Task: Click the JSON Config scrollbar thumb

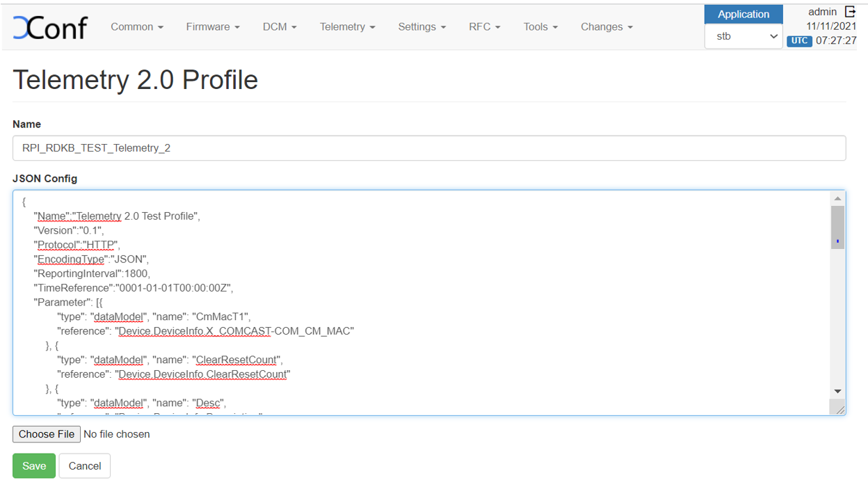Action: point(837,227)
